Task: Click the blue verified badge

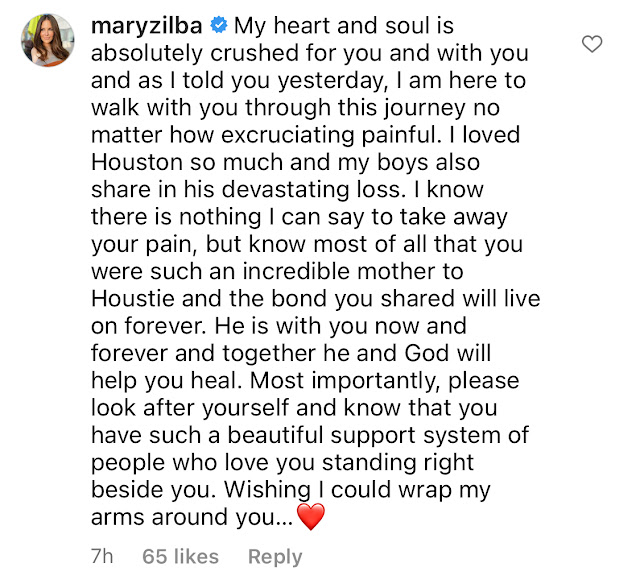Action: (219, 25)
